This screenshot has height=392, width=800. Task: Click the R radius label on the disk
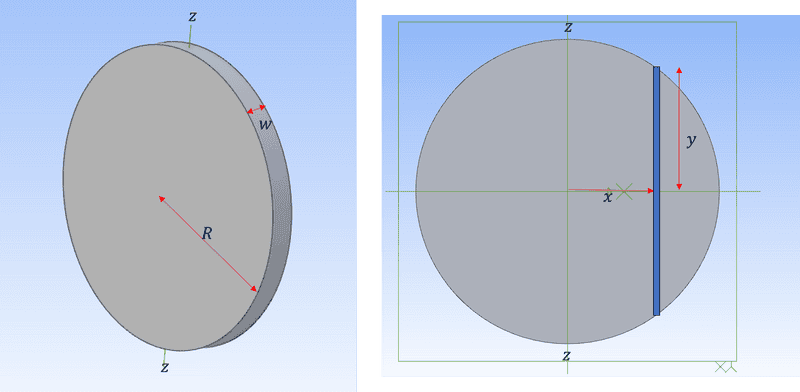point(207,234)
